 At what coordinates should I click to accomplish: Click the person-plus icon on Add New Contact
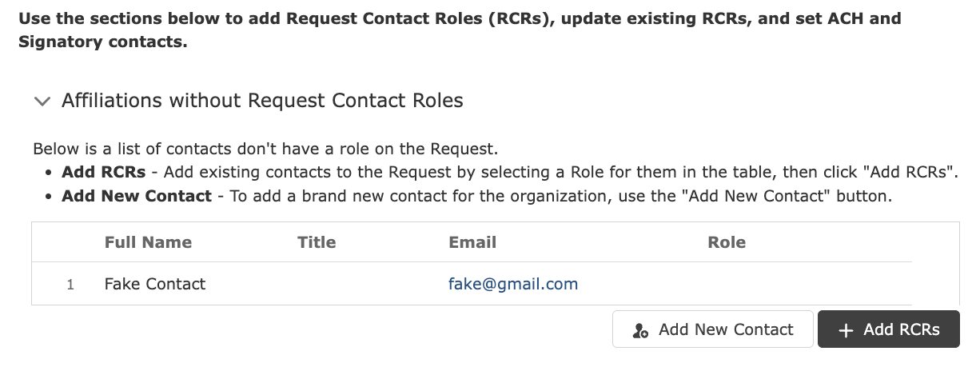point(640,330)
